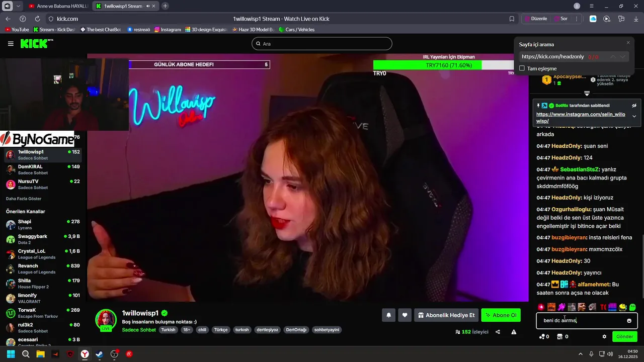This screenshot has height=362, width=644.
Task: Report the stream using the warning triangle icon
Action: pos(514,332)
